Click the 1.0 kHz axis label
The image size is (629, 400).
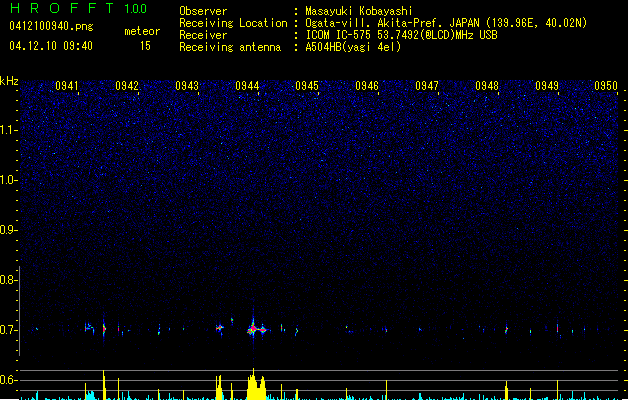tap(8, 180)
